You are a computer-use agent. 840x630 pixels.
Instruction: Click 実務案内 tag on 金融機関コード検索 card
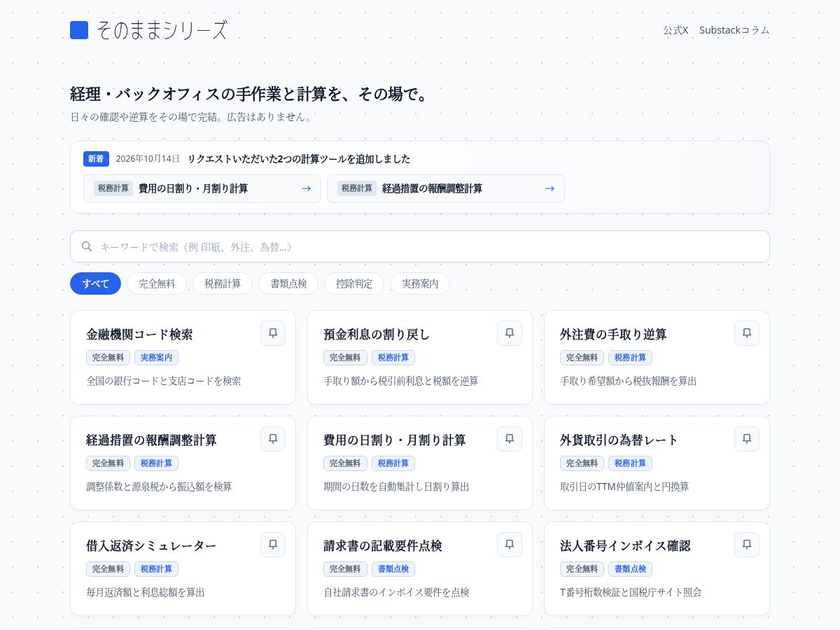pos(156,358)
